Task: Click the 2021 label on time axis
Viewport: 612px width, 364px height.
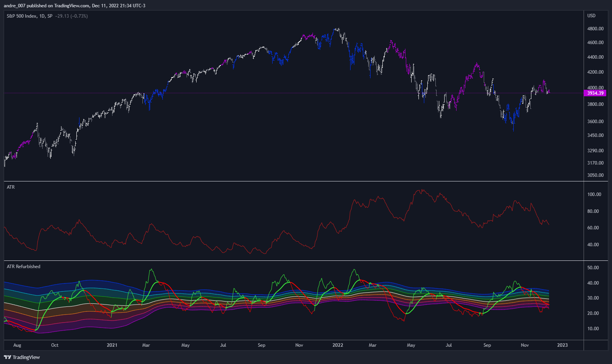Action: [x=112, y=345]
